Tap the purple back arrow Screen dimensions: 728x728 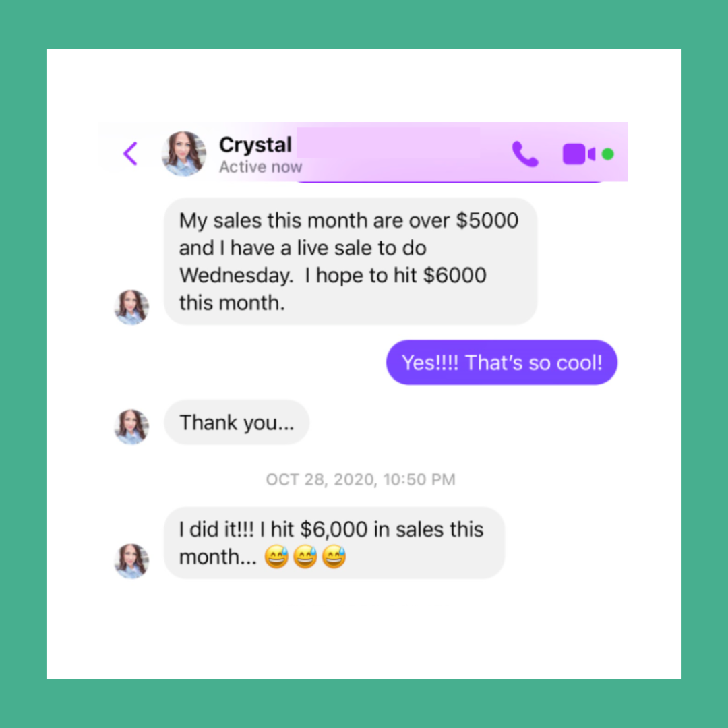(x=131, y=154)
